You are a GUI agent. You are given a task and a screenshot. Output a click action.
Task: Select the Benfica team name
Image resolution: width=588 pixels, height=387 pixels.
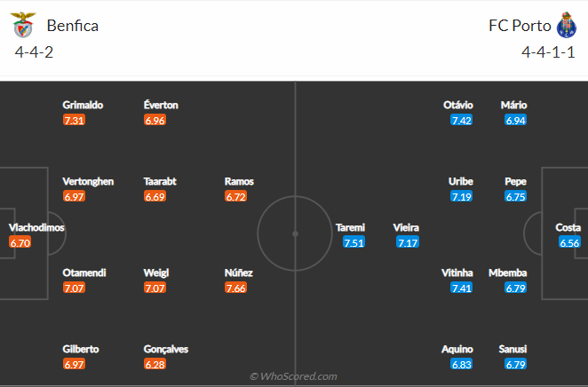point(73,26)
